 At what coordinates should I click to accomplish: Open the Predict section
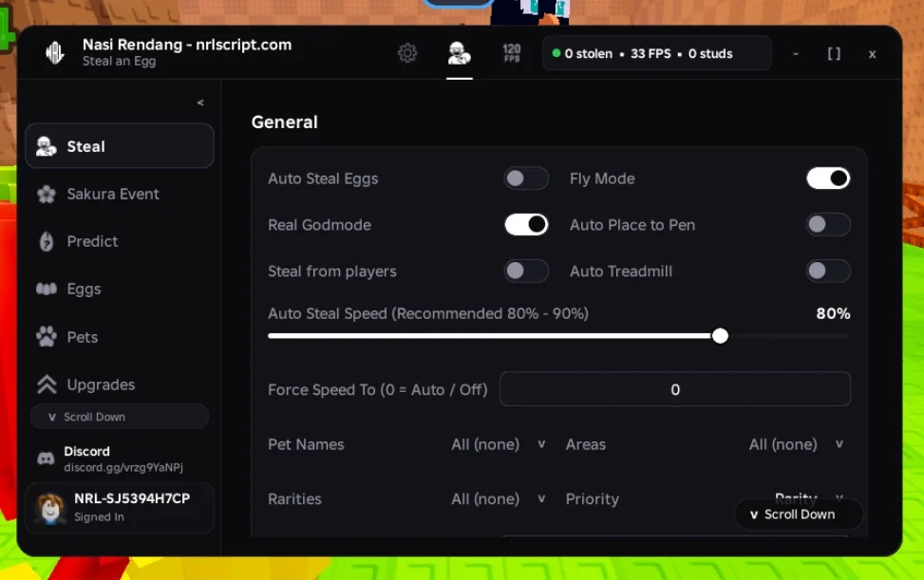(120, 241)
